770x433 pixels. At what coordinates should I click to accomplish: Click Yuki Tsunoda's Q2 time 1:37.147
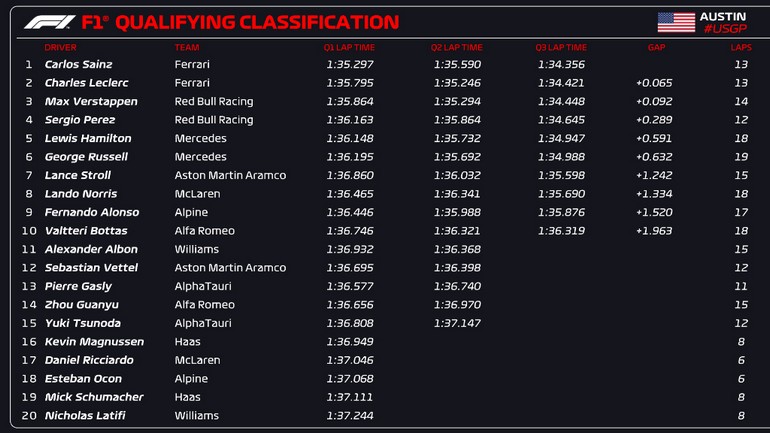tap(456, 323)
